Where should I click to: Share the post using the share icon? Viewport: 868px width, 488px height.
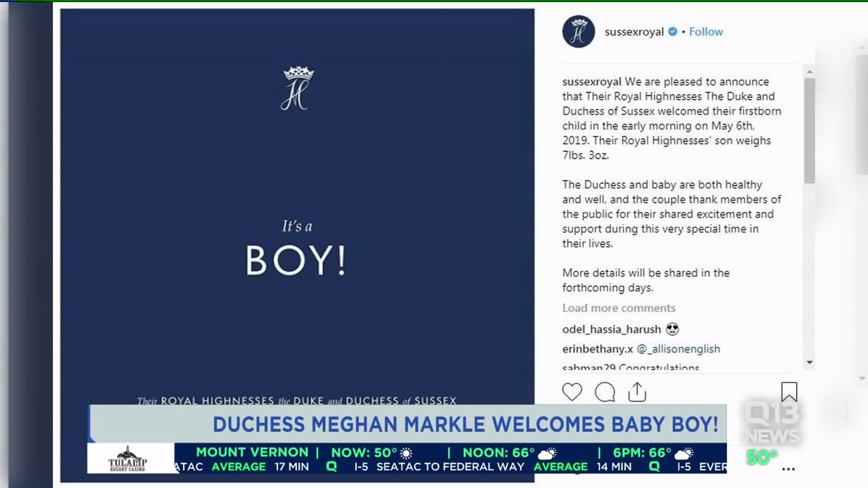(x=637, y=392)
